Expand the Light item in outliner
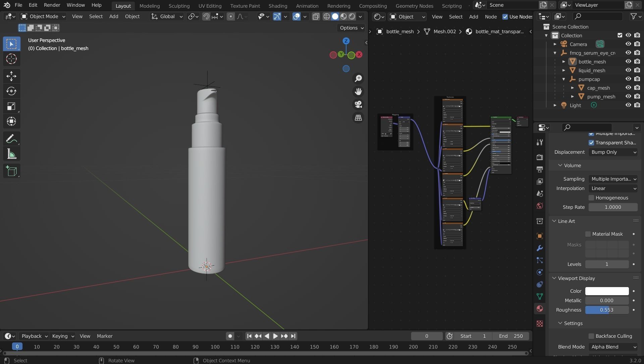 point(555,105)
